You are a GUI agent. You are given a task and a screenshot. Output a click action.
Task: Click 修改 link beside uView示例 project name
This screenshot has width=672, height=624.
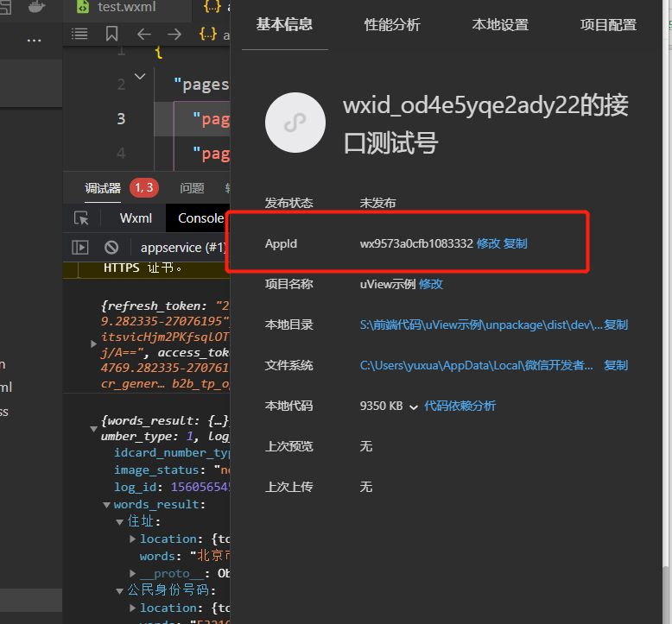[431, 284]
